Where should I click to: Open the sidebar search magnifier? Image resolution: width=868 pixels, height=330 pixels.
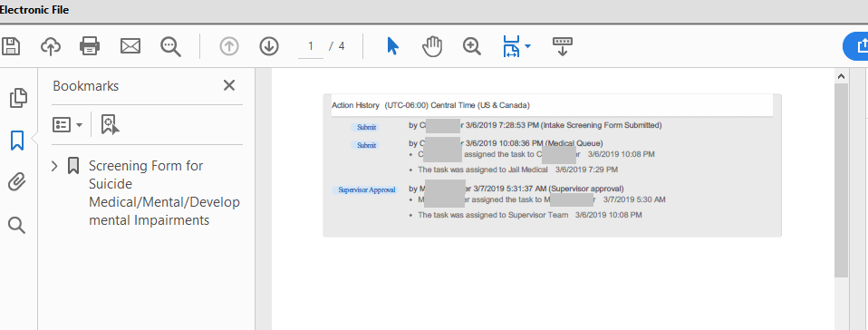(x=16, y=226)
